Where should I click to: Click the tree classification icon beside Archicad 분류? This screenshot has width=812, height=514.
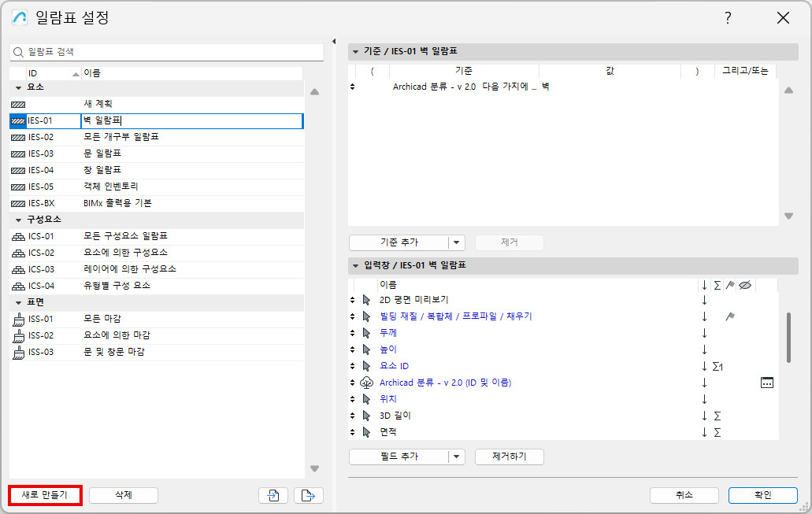367,383
